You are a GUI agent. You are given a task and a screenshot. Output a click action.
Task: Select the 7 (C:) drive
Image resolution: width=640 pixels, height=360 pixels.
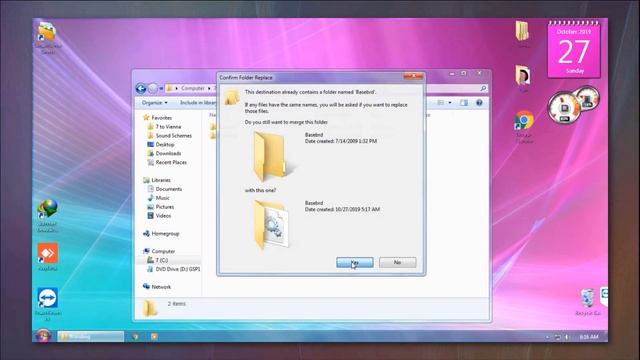pyautogui.click(x=162, y=260)
